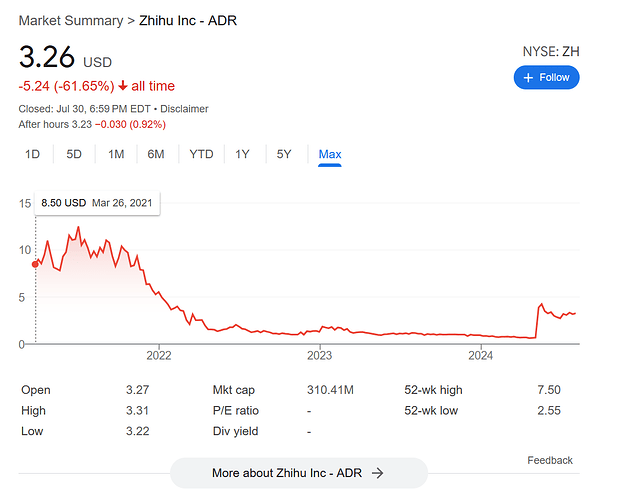Click the price spike on the 2024 chart line
Image resolution: width=621 pixels, height=500 pixels.
(x=541, y=304)
